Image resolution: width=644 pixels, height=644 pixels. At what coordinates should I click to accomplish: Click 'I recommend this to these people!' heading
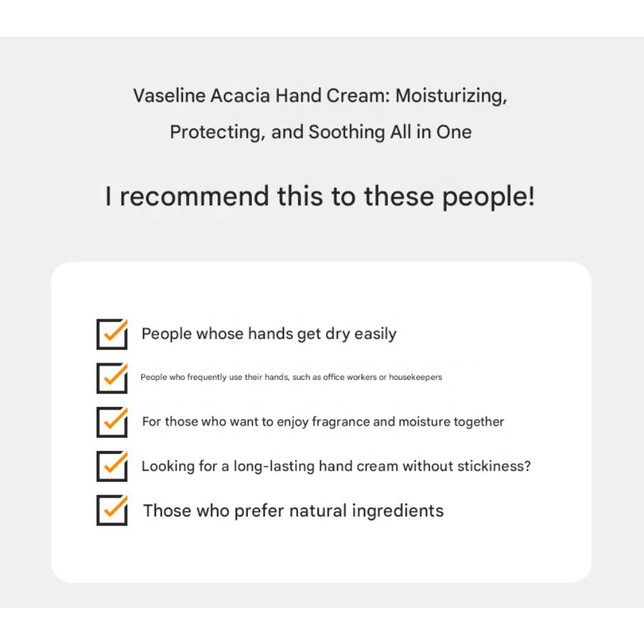[x=320, y=196]
